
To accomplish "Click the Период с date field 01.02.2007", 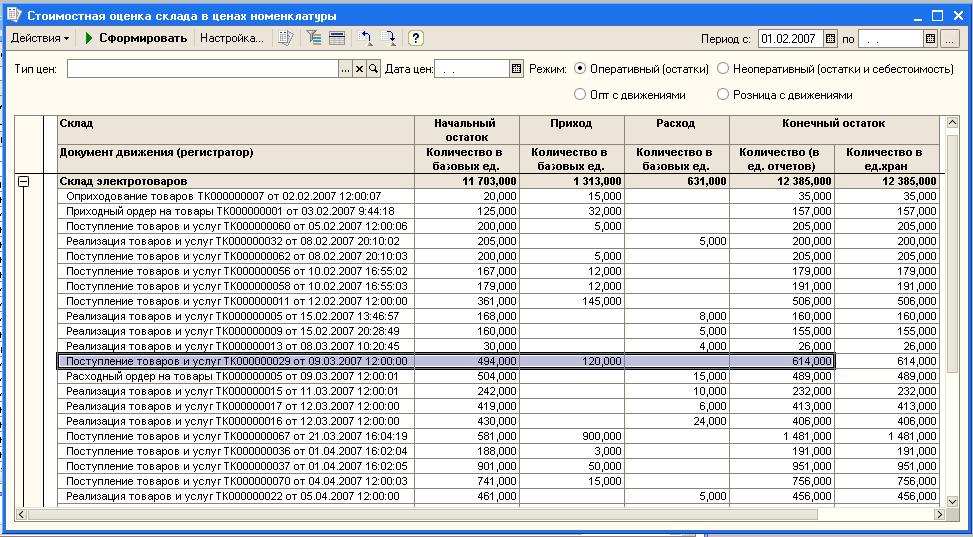I will click(x=791, y=38).
